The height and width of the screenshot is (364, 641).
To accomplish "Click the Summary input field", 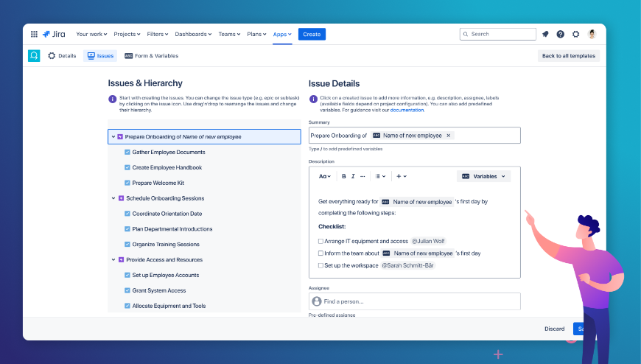I will (x=415, y=136).
